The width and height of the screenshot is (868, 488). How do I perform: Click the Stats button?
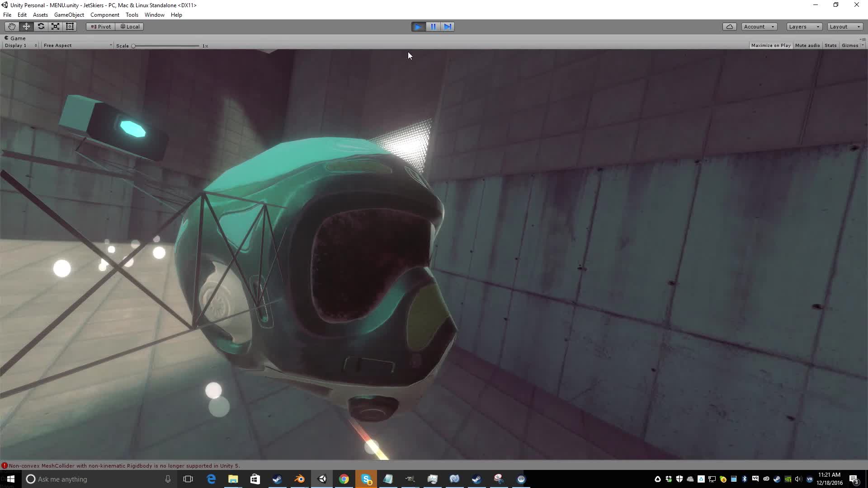[830, 45]
